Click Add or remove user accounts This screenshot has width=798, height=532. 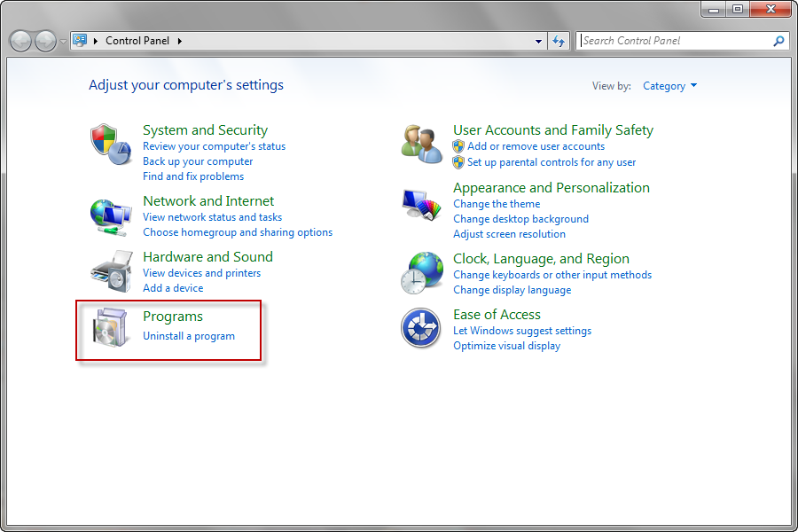(x=536, y=146)
